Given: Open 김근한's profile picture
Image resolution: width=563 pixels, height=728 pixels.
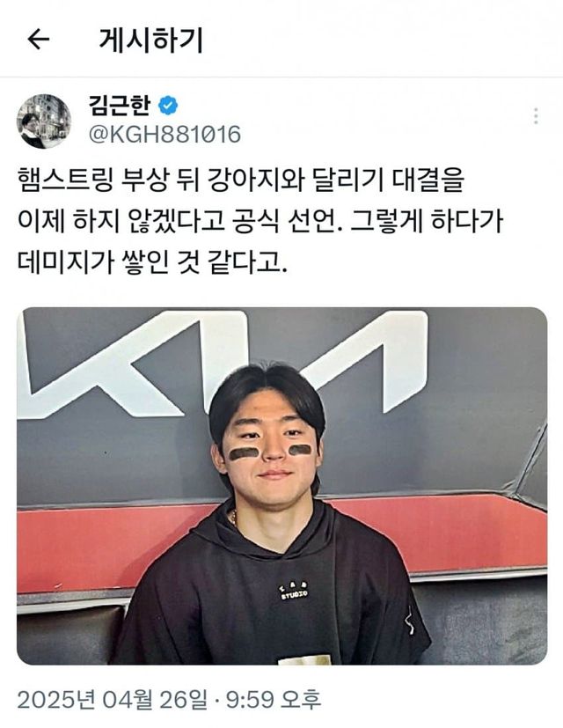Looking at the screenshot, I should tap(44, 121).
